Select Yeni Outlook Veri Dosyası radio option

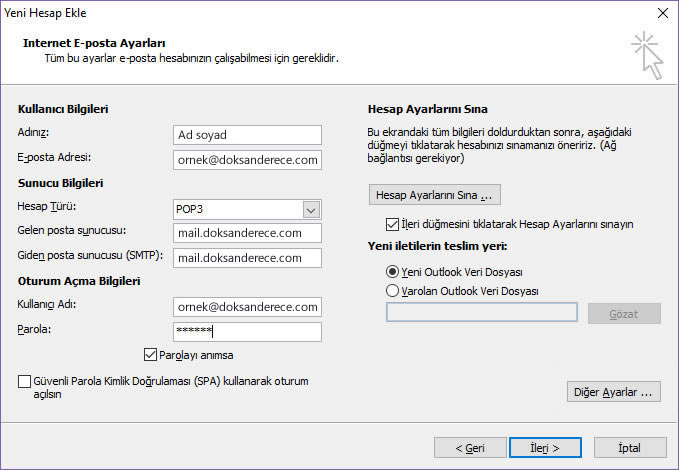(392, 272)
